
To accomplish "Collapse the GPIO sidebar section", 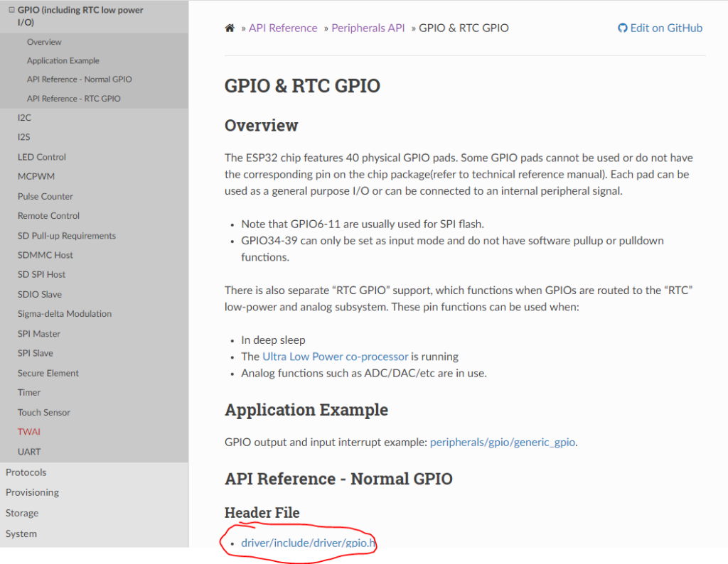I will [x=11, y=11].
